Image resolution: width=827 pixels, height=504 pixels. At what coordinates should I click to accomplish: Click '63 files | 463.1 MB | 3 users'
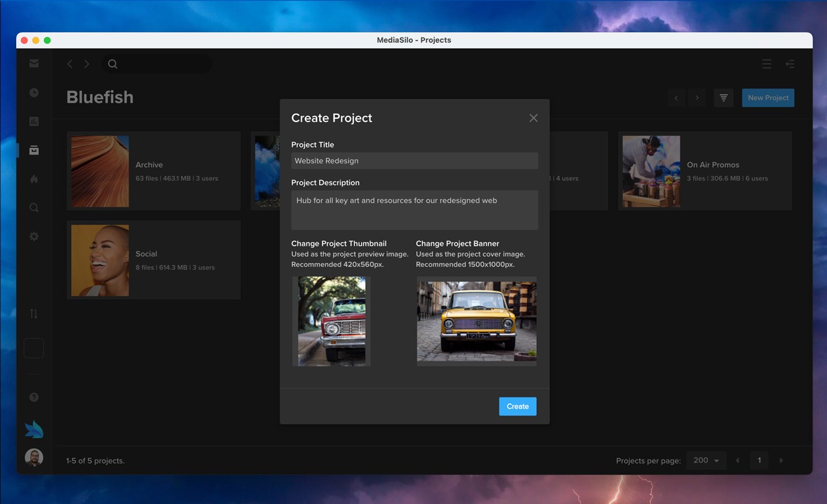point(177,178)
